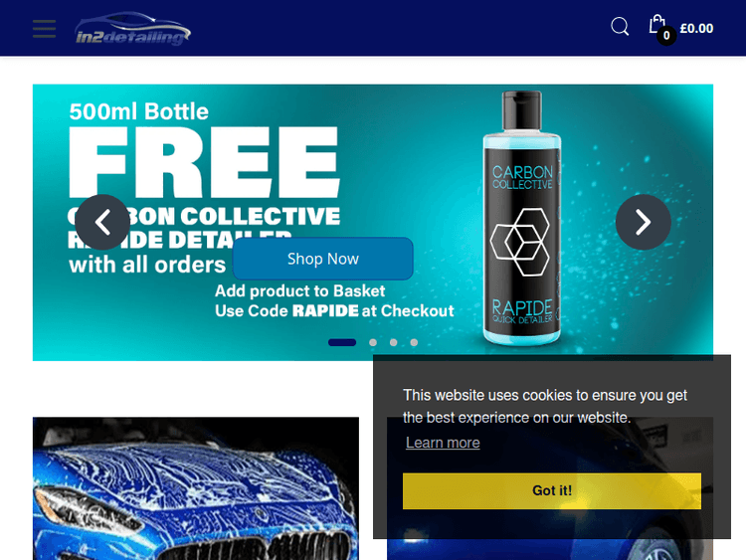Viewport: 746px width, 560px height.
Task: Advance to next carousel slide arrow
Action: tap(644, 222)
